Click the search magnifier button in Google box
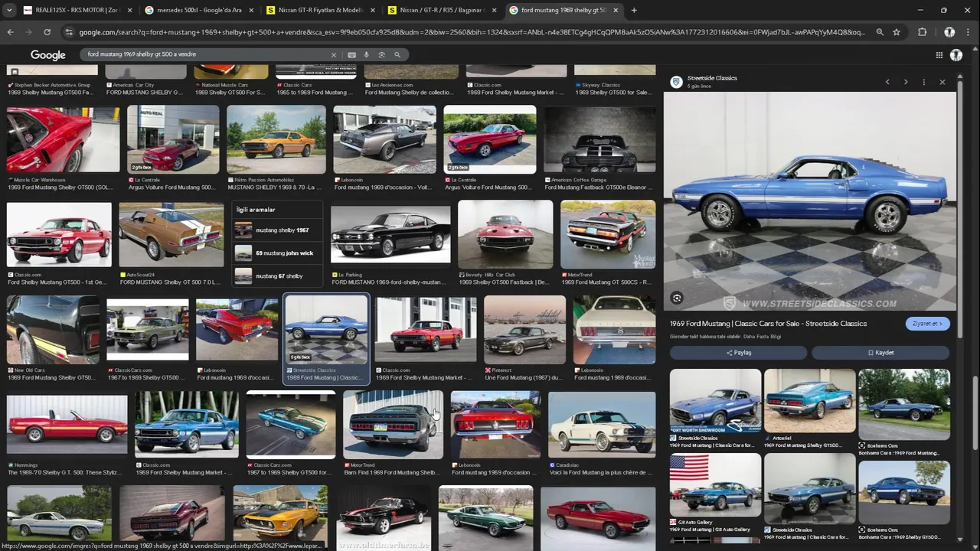The height and width of the screenshot is (551, 980). tap(397, 55)
